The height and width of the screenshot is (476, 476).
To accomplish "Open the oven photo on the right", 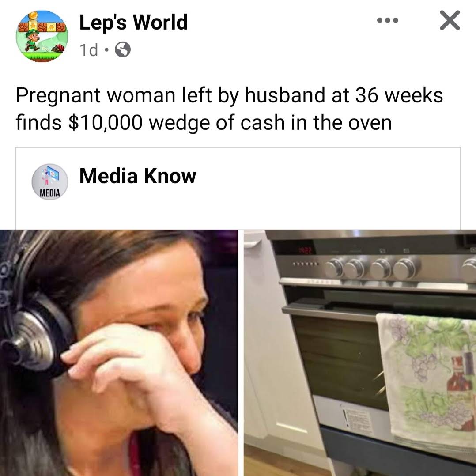I will click(360, 353).
